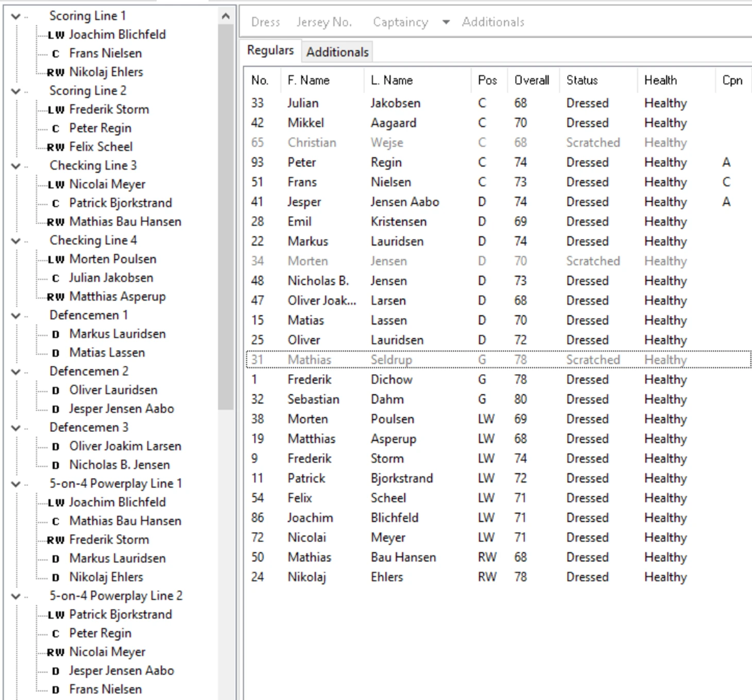Viewport: 752px width, 700px height.
Task: Select the D icon beside Oliver Joakim Larsen
Action: [56, 447]
